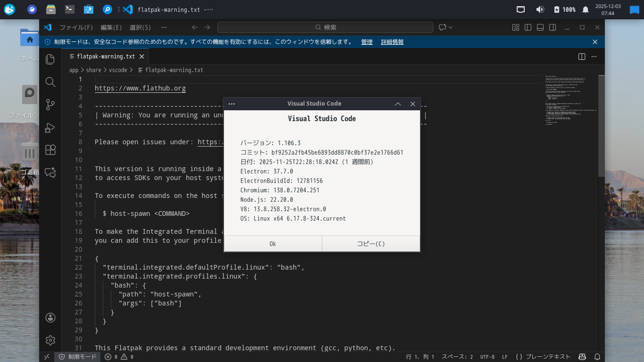Screen dimensions: 644x362
Task: Roll up the Visual Studio Code dialog
Action: point(398,104)
